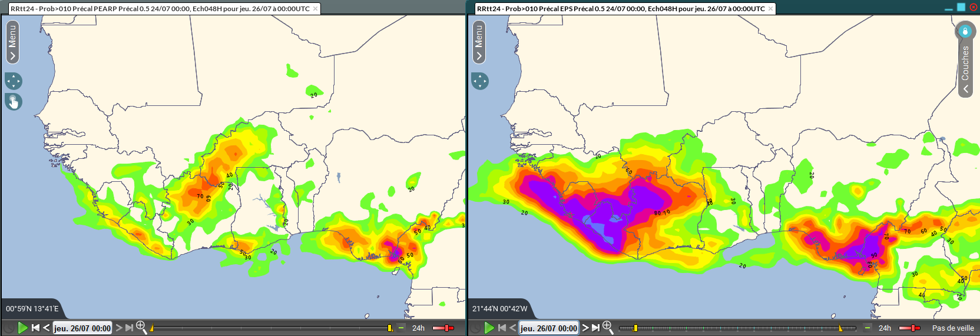
Task: Click the date field in PEARP panel
Action: pyautogui.click(x=82, y=328)
